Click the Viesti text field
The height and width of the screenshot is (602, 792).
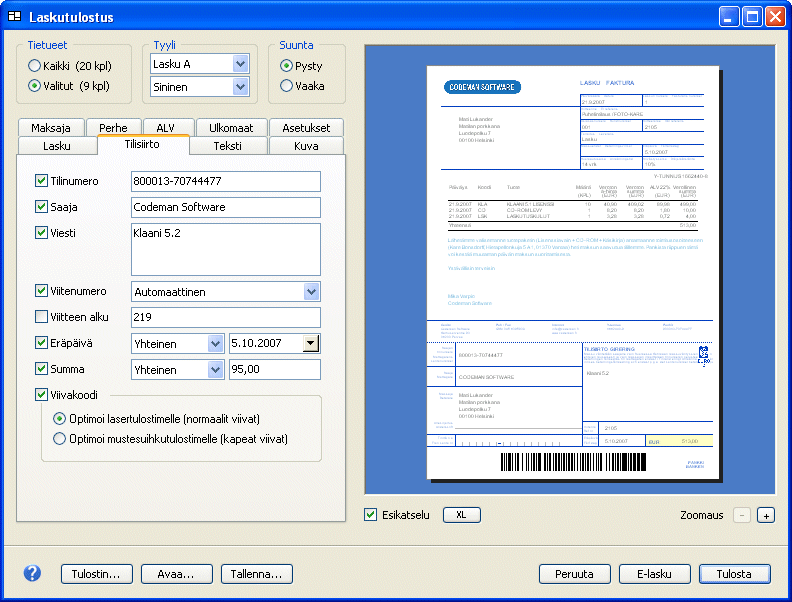point(225,248)
